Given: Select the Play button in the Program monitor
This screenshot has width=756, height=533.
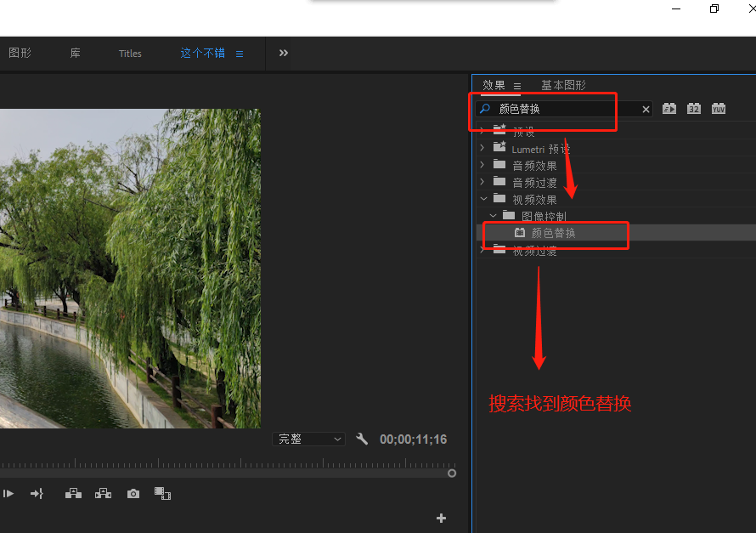Looking at the screenshot, I should [x=8, y=493].
